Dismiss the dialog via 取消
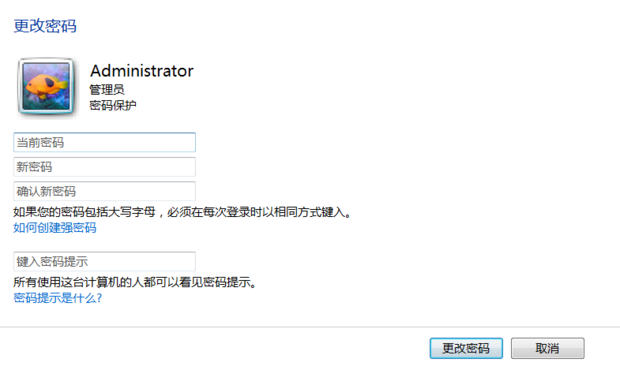Screen dimensions: 620x370 pos(548,348)
